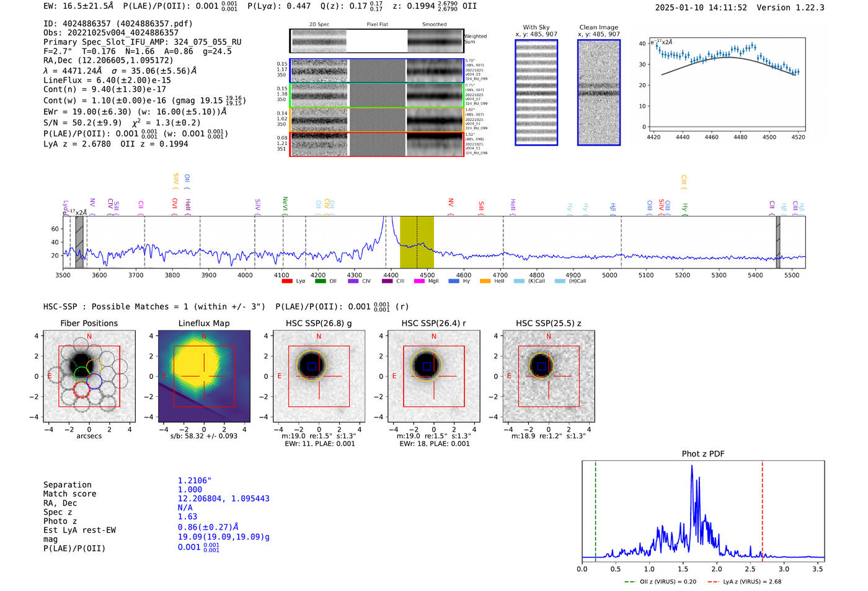Click the S/N = 50.2(±9.9) line
Viewport: 868px width, 591px height.
tap(122, 122)
